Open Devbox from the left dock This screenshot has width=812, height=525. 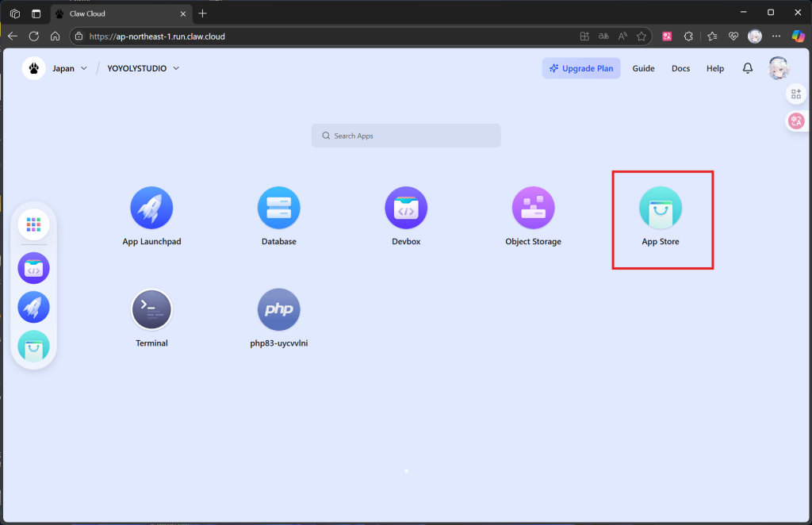coord(33,268)
